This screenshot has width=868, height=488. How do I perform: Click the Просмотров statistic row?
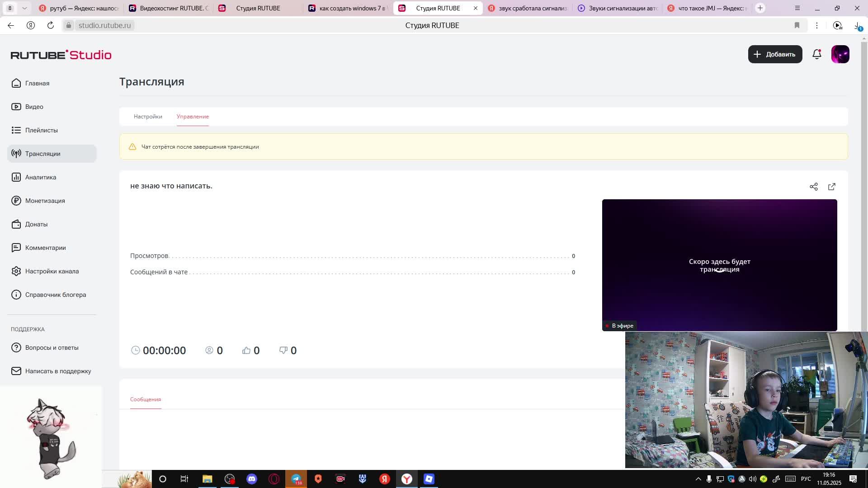pos(353,256)
